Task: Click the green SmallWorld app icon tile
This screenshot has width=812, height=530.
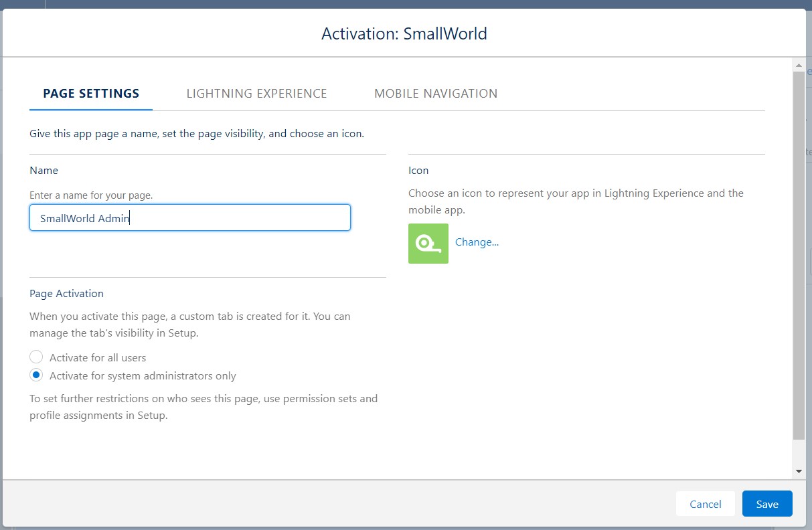Action: pyautogui.click(x=428, y=244)
